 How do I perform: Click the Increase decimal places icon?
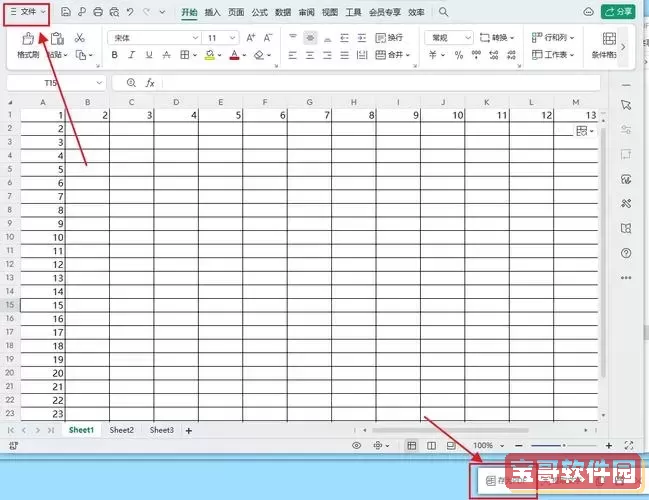[x=494, y=55]
